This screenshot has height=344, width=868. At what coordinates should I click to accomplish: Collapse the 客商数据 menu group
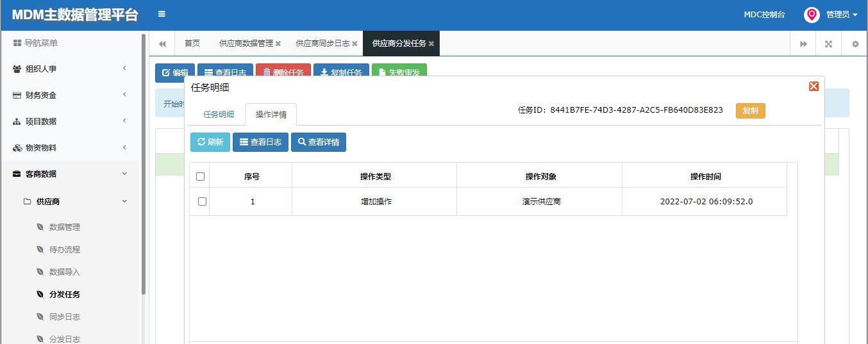point(69,174)
